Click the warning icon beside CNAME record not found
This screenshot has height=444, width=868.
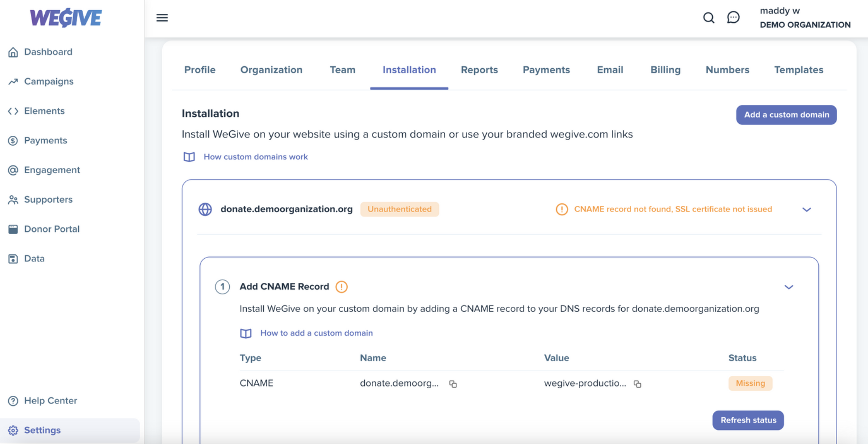coord(562,209)
